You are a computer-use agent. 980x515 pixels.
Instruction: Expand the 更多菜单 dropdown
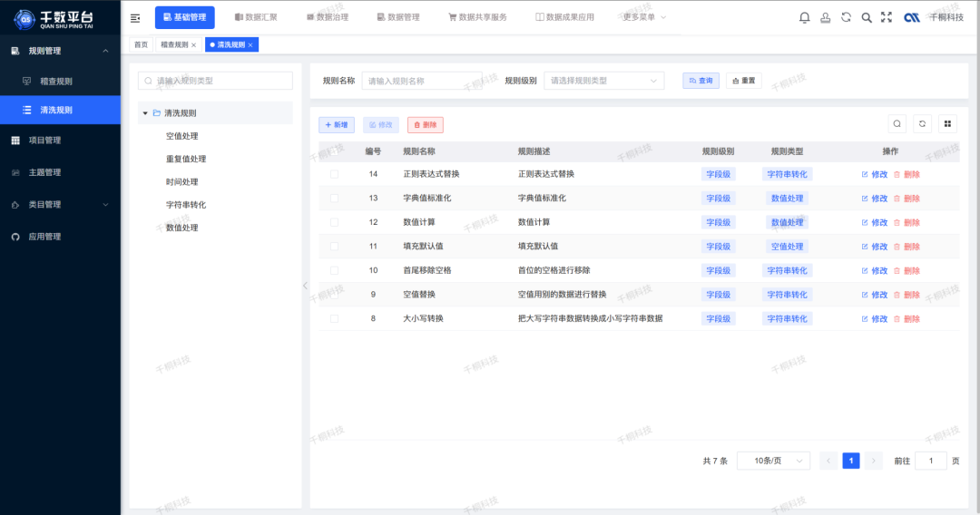tap(644, 17)
